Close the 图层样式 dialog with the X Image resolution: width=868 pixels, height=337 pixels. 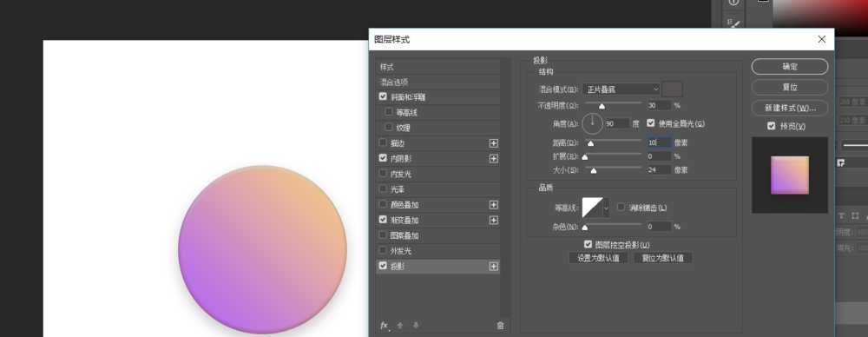point(821,39)
